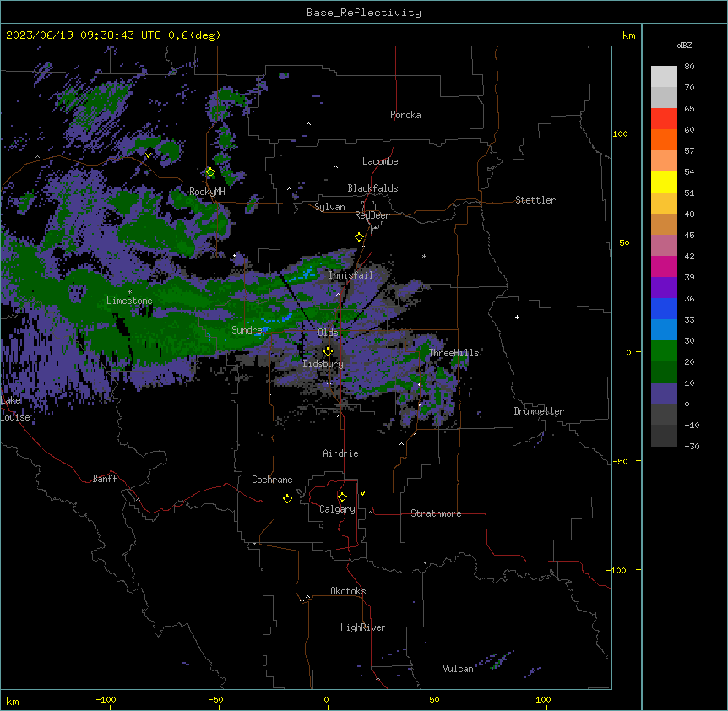
Task: Click the 2023/06/19 09:38:43 UTC timestamp
Action: click(x=83, y=35)
